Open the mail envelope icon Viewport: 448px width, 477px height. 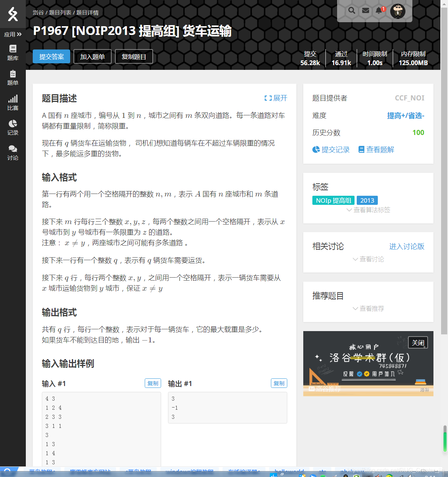click(x=365, y=11)
